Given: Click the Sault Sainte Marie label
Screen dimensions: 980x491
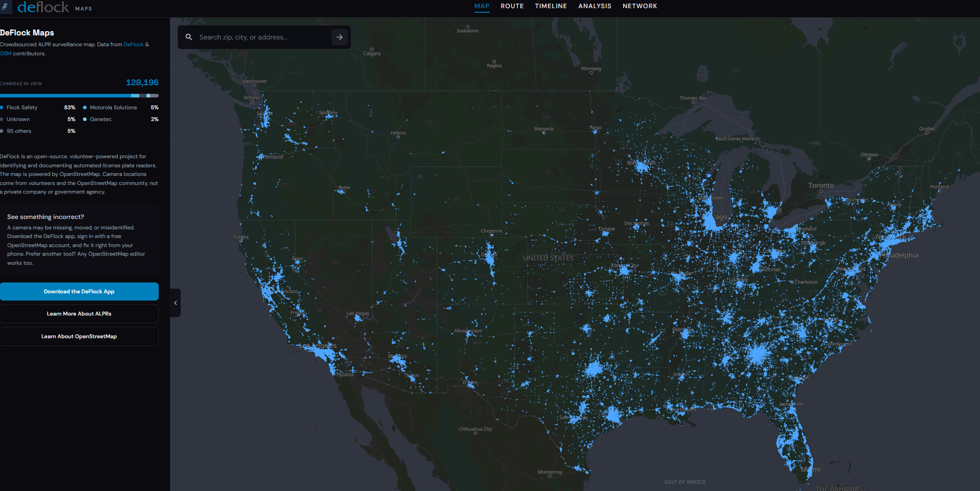Looking at the screenshot, I should 735,139.
